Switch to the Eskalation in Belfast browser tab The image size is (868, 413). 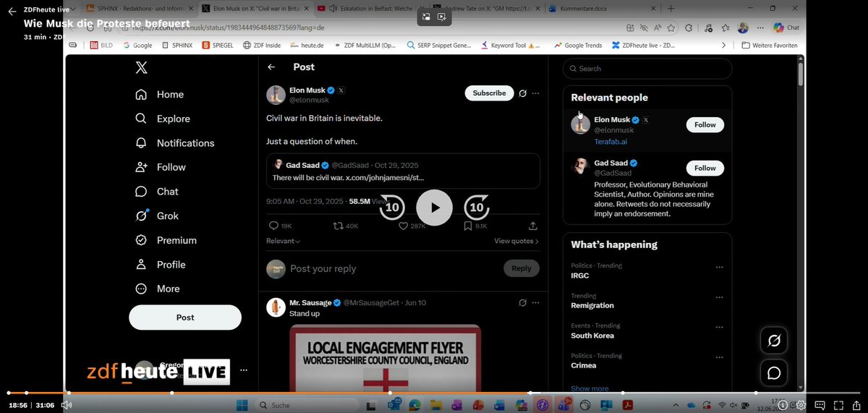tap(370, 9)
